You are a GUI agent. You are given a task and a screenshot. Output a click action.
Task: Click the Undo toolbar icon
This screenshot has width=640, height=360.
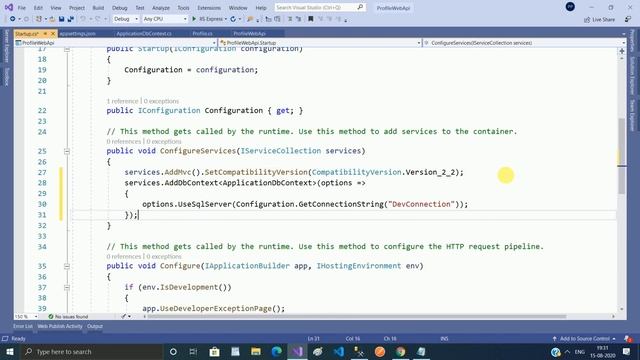tap(83, 19)
